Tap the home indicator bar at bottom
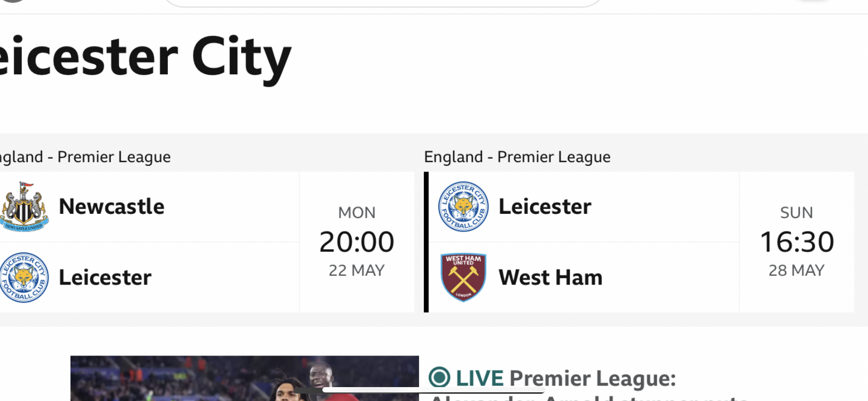 tap(434, 390)
